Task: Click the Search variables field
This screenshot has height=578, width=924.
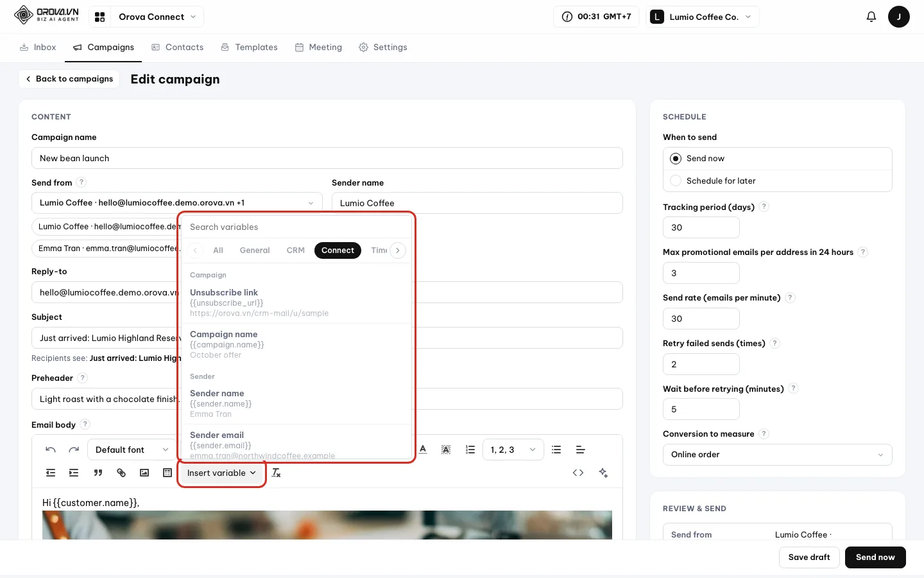Action: (x=296, y=227)
